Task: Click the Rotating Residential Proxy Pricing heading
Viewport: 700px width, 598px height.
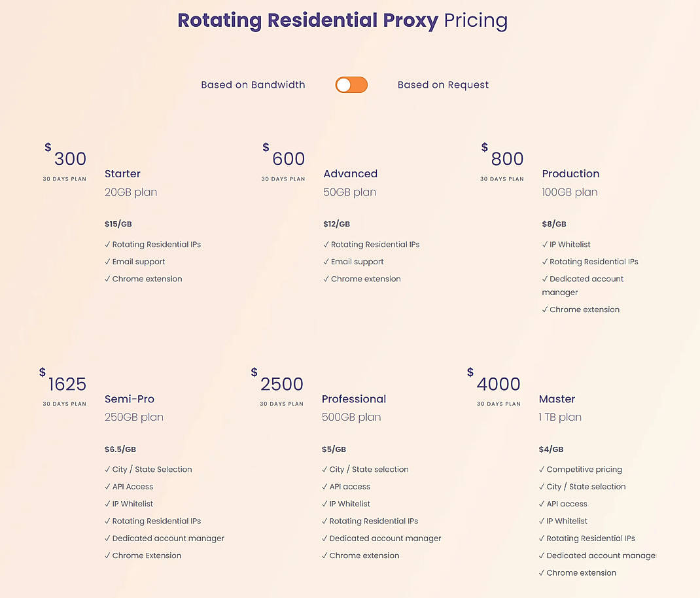Action: tap(342, 20)
